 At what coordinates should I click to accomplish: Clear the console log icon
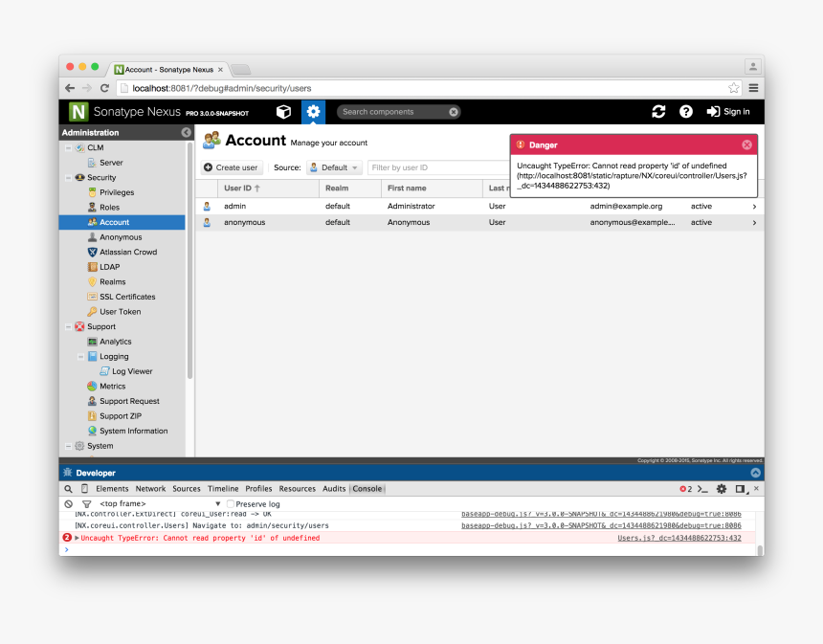[x=68, y=504]
